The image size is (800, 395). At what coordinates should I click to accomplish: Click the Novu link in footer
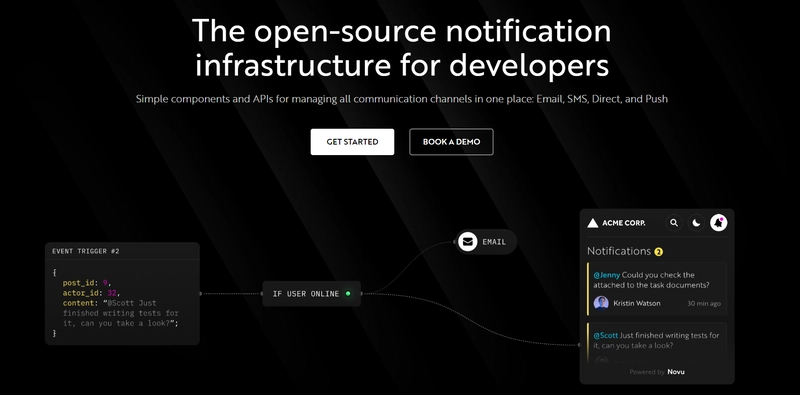tap(676, 372)
